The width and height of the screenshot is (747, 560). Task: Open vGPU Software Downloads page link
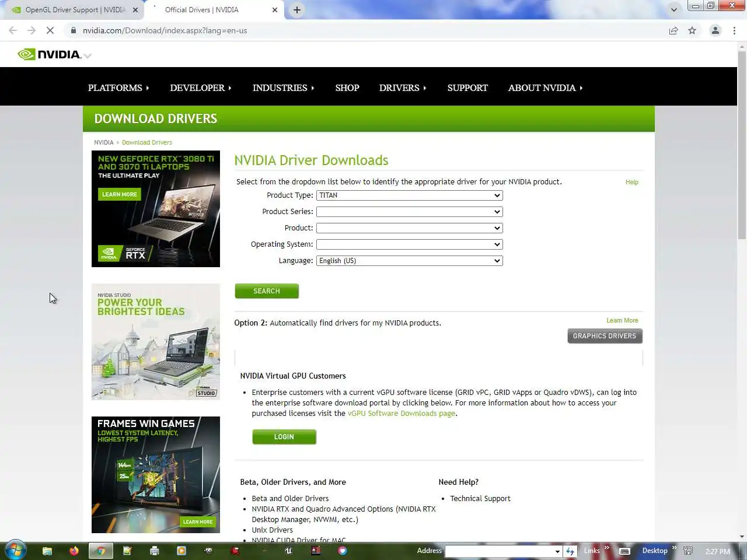tap(402, 414)
